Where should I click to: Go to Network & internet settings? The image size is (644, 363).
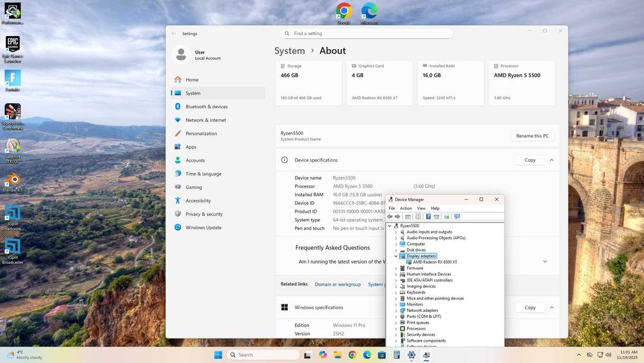click(205, 120)
